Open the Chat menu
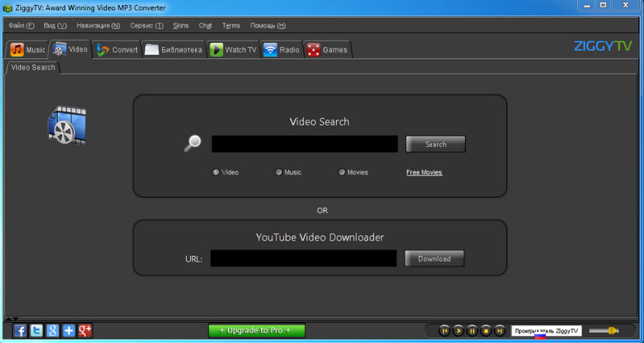Viewport: 644px width, 343px height. (205, 26)
